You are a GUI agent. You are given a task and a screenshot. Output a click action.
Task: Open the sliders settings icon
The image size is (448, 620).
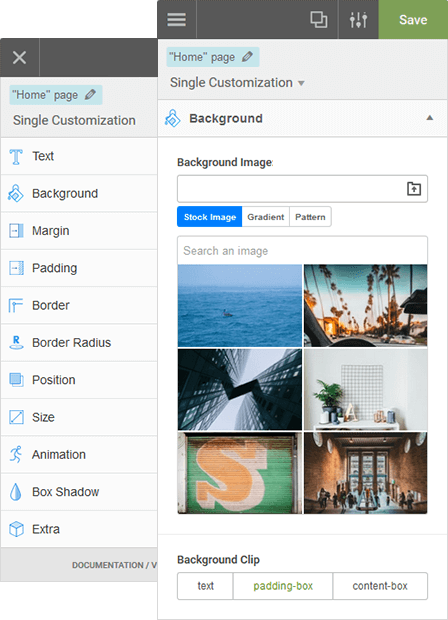click(x=358, y=19)
